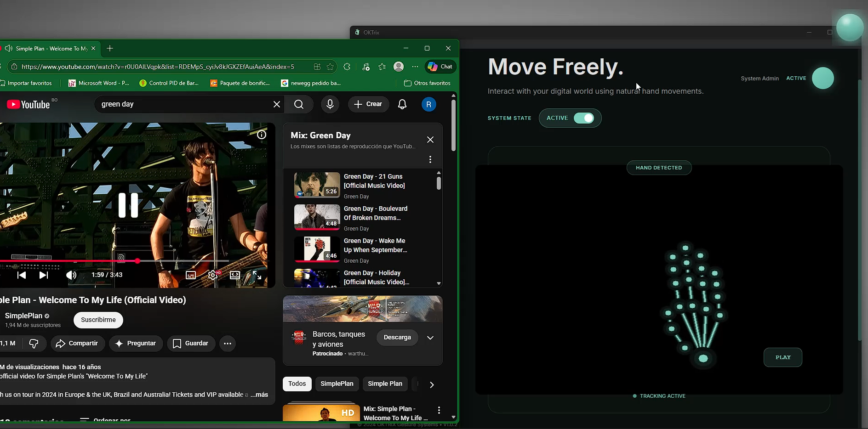The width and height of the screenshot is (868, 429).
Task: Show video info card icon
Action: 262,135
